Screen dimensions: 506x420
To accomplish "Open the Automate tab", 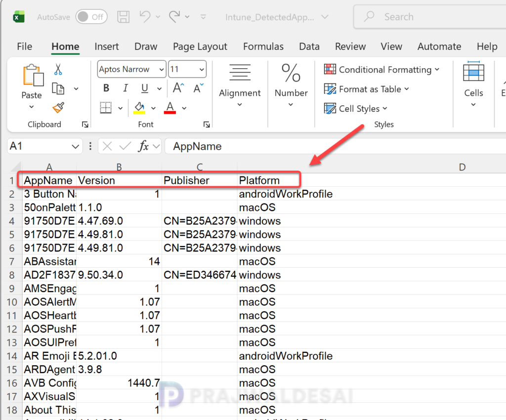I will point(439,46).
